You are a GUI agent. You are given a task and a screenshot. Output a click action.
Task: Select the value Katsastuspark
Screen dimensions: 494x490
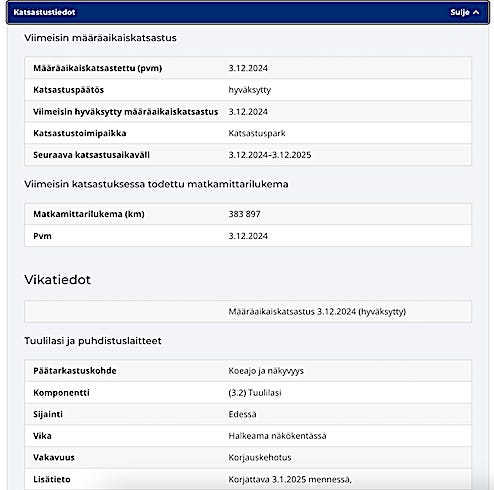click(x=257, y=133)
